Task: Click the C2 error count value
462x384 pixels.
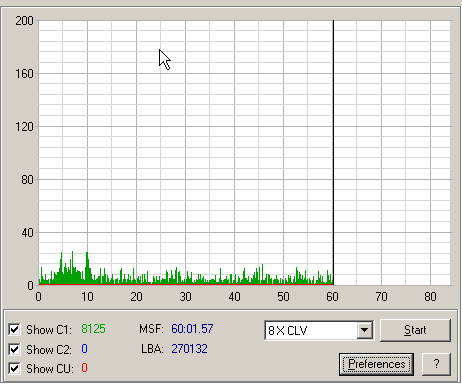Action: tap(84, 349)
